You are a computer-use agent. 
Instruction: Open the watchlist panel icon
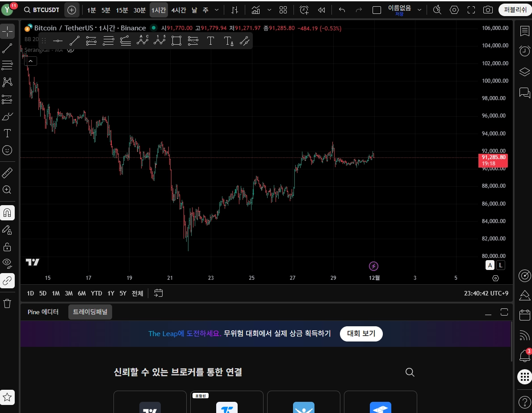tap(524, 31)
